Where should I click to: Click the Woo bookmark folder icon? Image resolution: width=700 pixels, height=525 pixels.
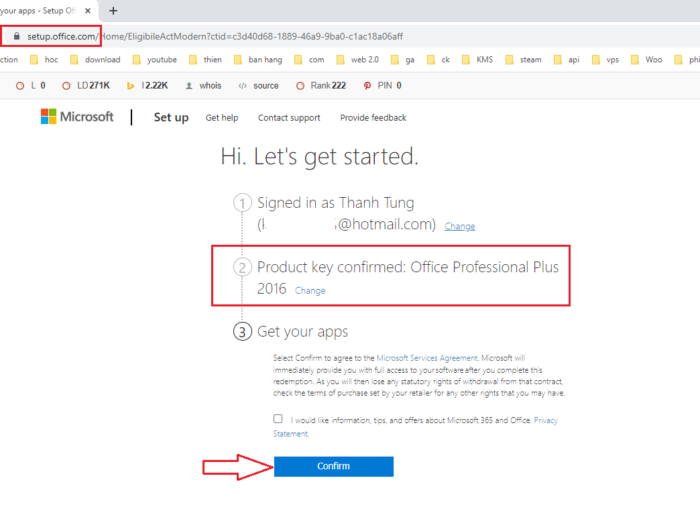point(635,60)
